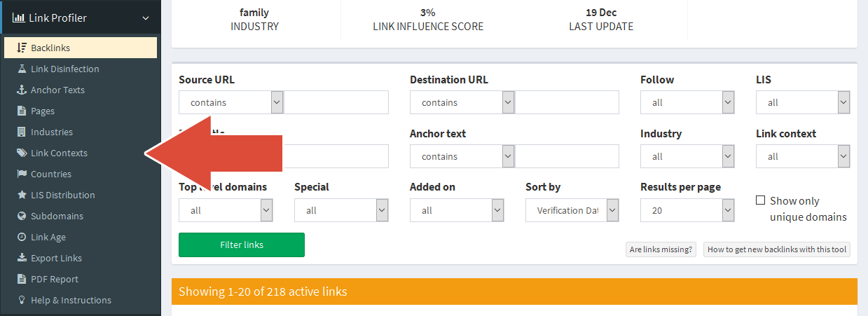Click the Industries sidebar label
Viewport: 868px width, 316px height.
52,132
